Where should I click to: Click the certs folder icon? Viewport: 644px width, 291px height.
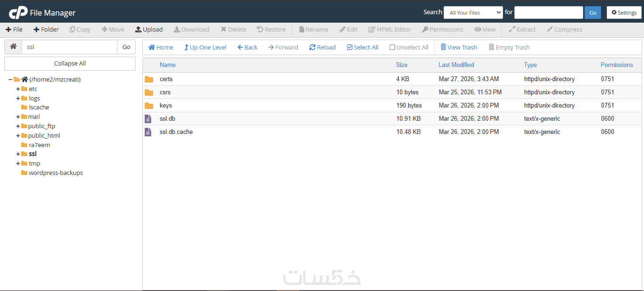[149, 79]
